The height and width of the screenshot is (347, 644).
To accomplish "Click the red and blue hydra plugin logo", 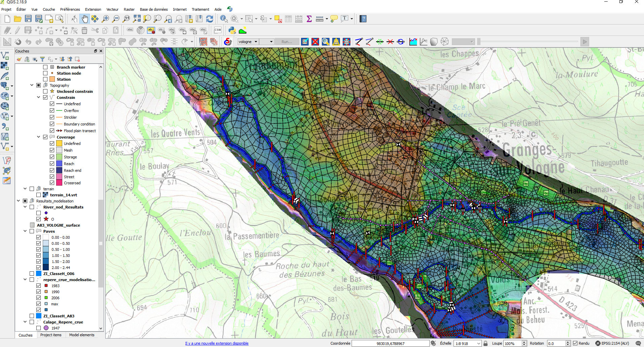I will (x=228, y=42).
